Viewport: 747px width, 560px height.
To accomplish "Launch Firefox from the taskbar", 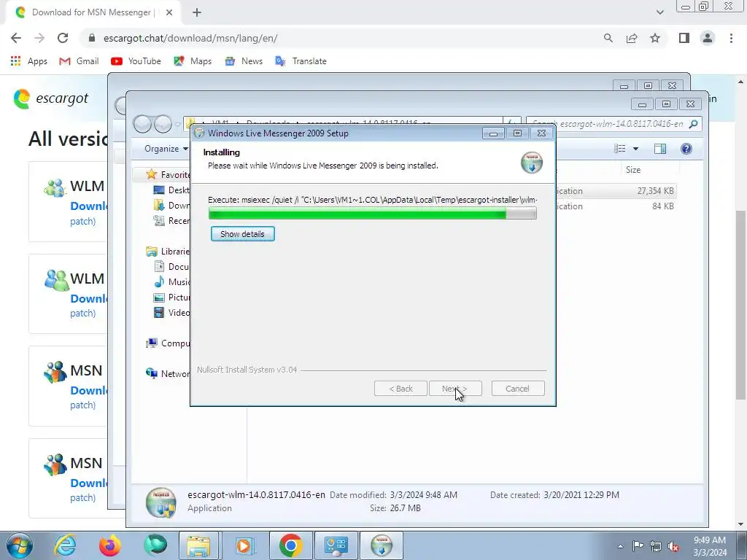I will (110, 545).
